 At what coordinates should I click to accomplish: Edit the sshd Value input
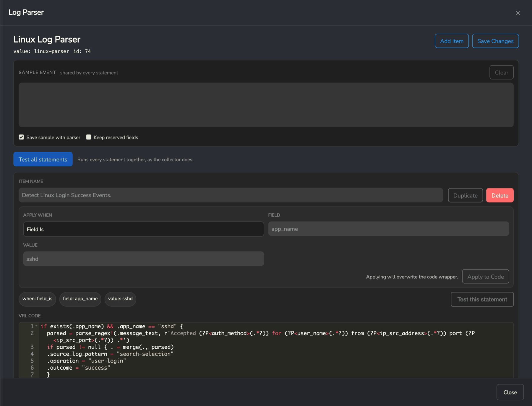point(143,259)
